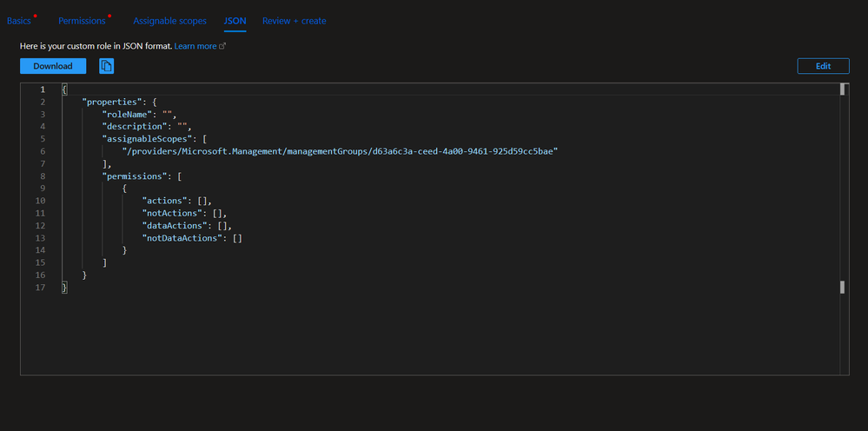868x431 pixels.
Task: Click line number 1 in the gutter
Action: click(42, 90)
